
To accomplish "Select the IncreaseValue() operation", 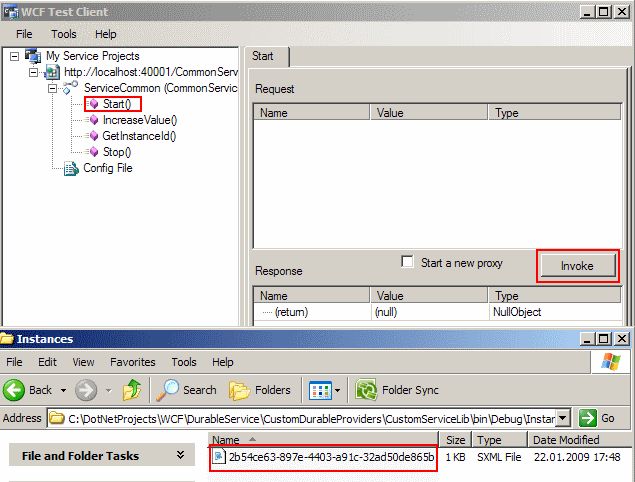I will click(x=139, y=120).
